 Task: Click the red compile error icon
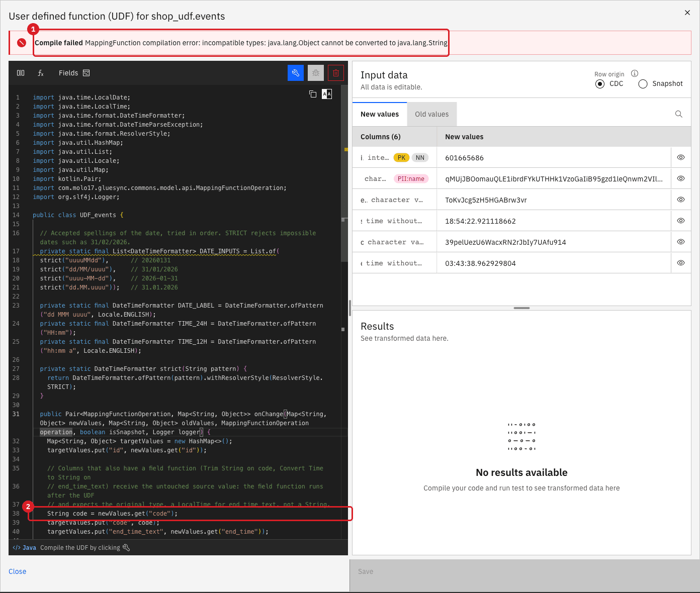click(x=22, y=43)
